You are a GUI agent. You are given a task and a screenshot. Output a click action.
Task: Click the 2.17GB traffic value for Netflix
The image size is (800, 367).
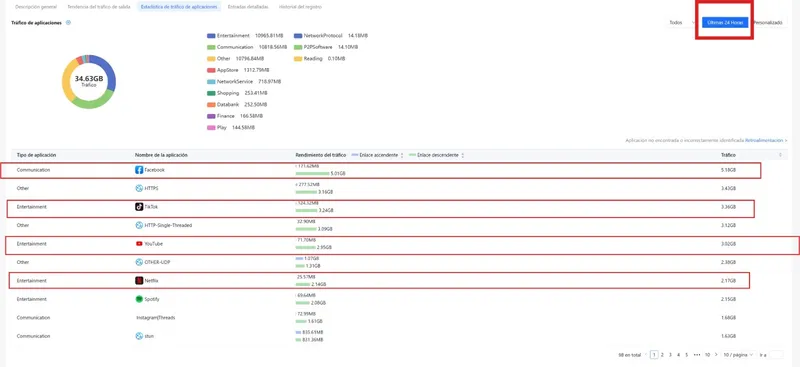(730, 281)
